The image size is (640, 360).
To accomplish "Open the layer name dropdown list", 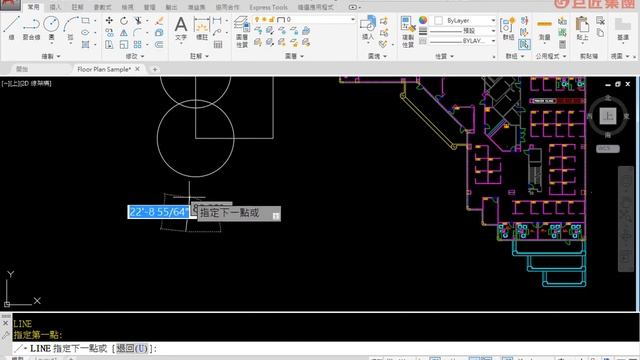I will (353, 20).
